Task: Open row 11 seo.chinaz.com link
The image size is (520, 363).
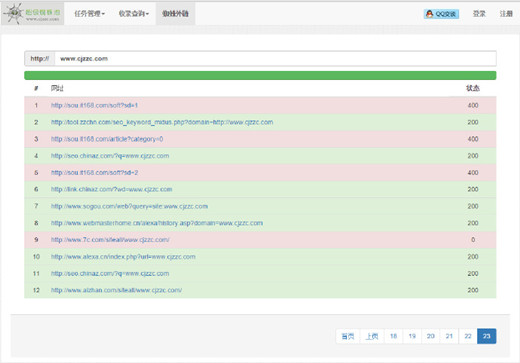Action: point(110,273)
